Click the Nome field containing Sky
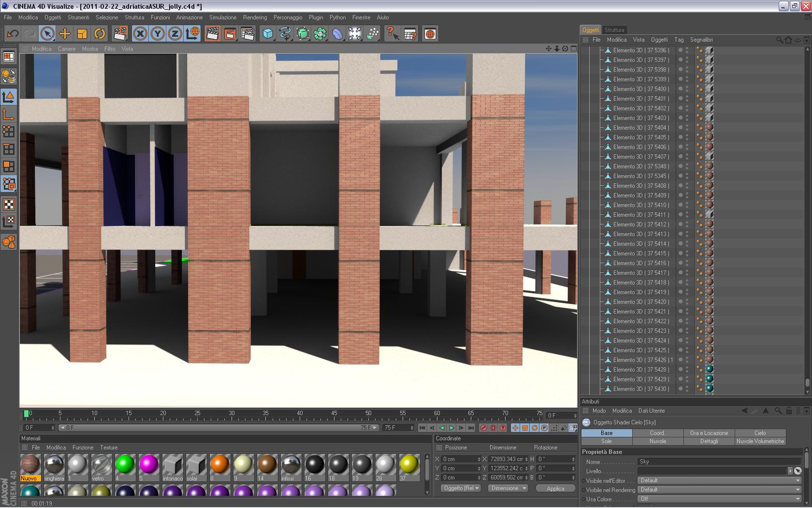812x508 pixels. tap(720, 462)
